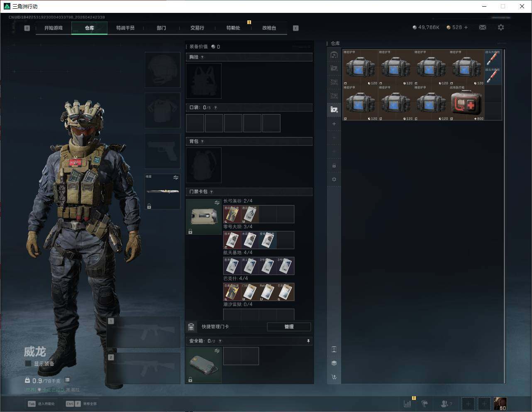Toggle the 显示装备 checkbox
This screenshot has width=532, height=412.
coord(28,363)
